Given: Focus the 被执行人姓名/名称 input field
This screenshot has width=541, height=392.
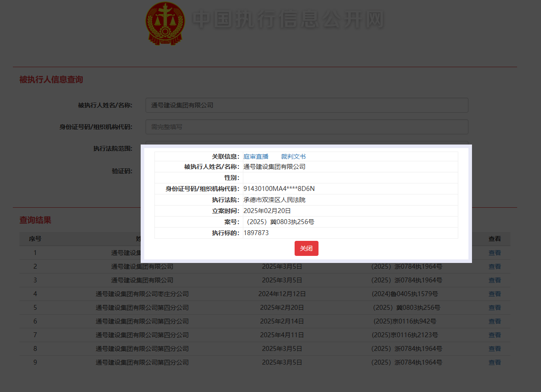Looking at the screenshot, I should [307, 105].
